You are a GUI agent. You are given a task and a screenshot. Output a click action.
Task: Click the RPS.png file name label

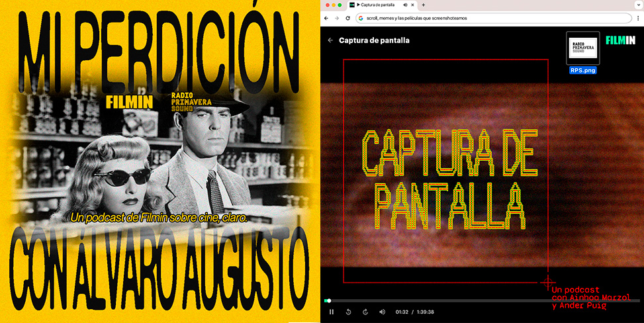tap(583, 70)
